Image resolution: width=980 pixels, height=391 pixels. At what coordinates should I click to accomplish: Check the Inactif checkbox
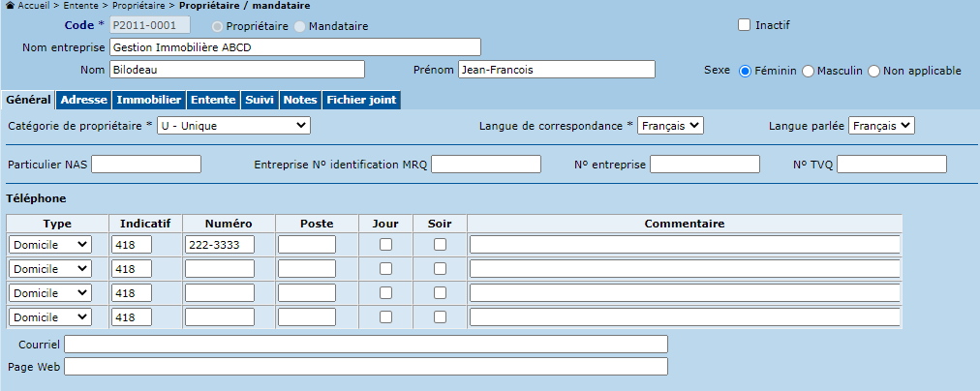click(x=744, y=25)
